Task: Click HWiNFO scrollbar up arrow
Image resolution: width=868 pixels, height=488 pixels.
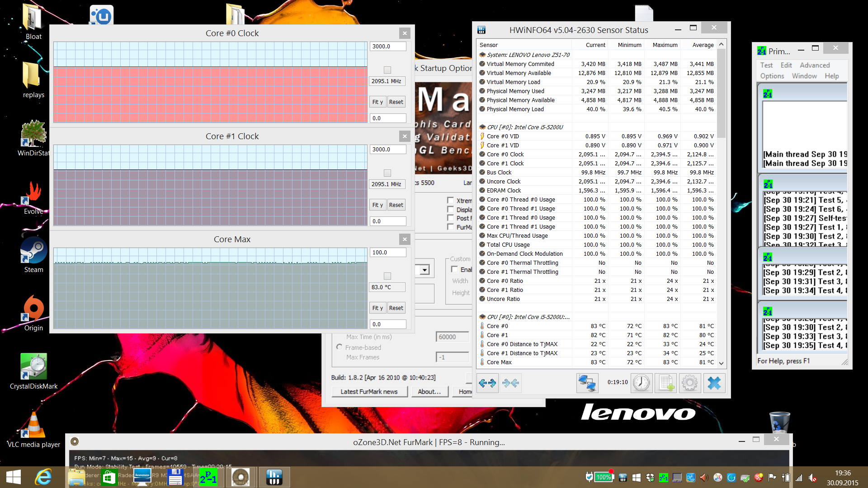Action: [x=721, y=44]
